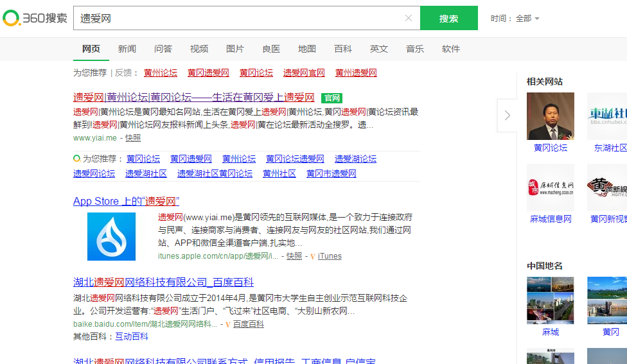Click the 麻城信息网 logo thumbnail
The height and width of the screenshot is (364, 627).
pos(550,187)
